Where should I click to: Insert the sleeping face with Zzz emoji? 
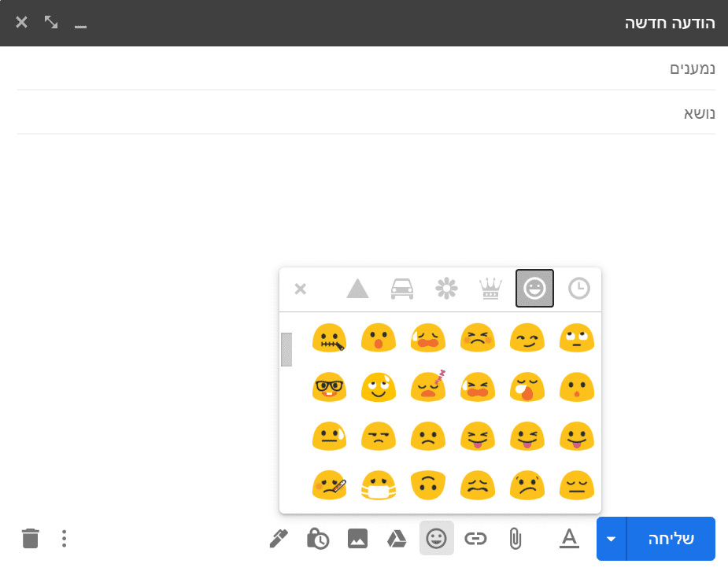pyautogui.click(x=428, y=387)
